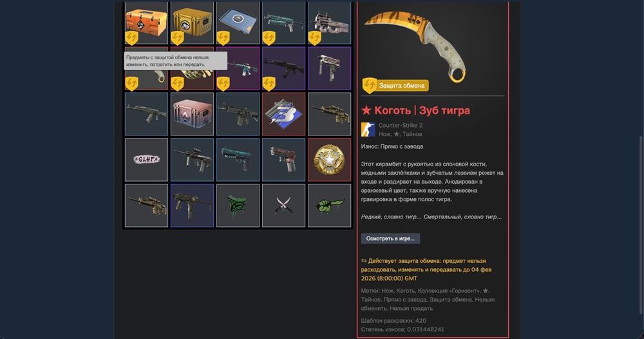This screenshot has height=339, width=644.
Task: Click the 'Защита обмена' yellow badge
Action: pyautogui.click(x=395, y=86)
